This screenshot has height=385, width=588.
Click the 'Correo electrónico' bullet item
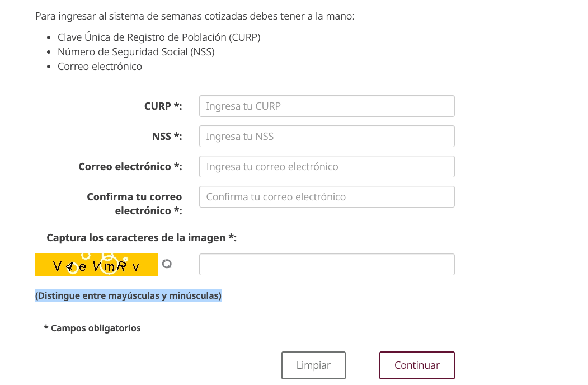tap(100, 67)
